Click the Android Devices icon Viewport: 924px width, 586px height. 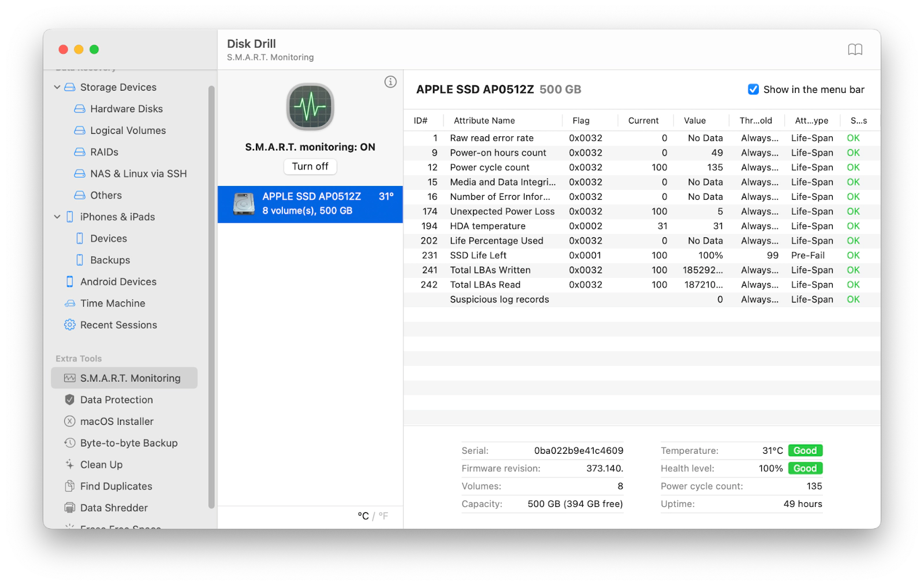(x=70, y=282)
